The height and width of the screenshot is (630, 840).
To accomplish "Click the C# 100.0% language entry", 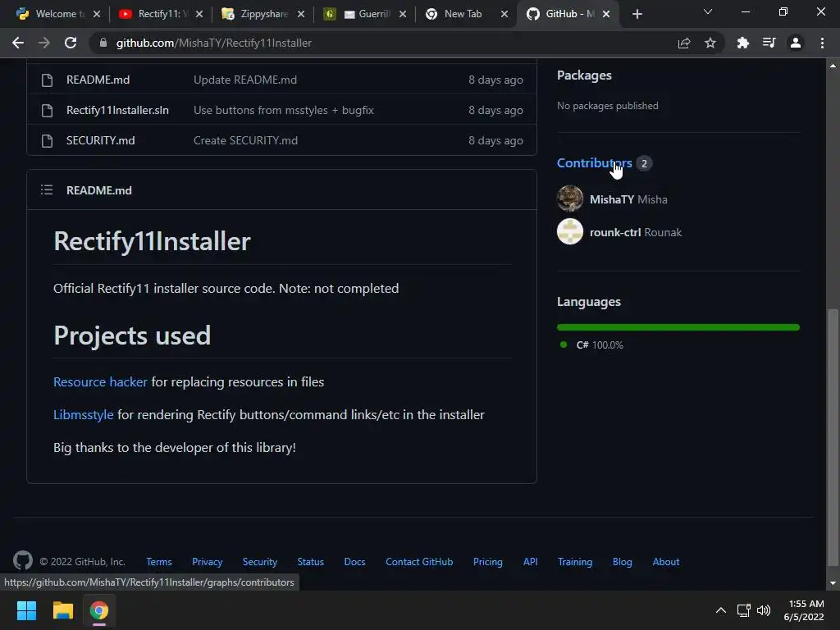I will coord(600,345).
